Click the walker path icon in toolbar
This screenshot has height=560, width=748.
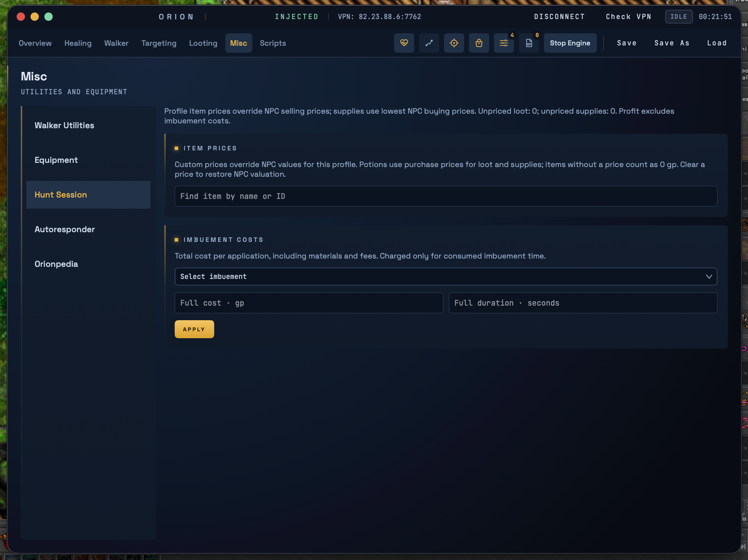tap(429, 43)
